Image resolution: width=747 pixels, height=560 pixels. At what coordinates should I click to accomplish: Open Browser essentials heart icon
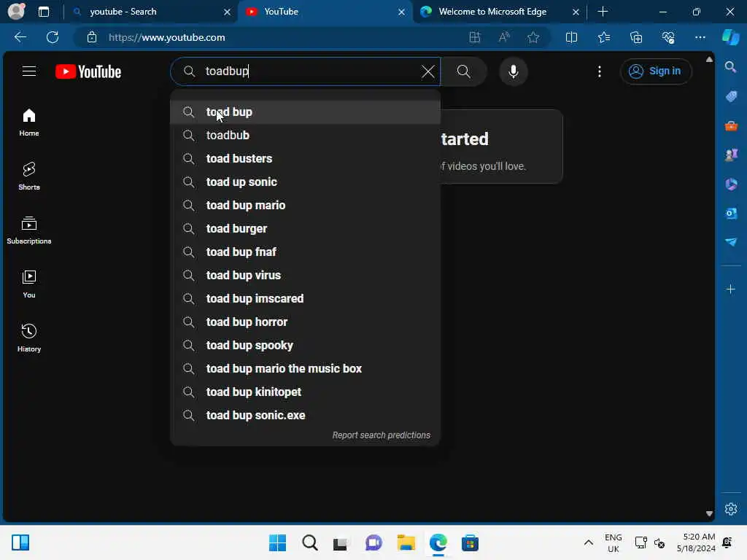coord(668,37)
